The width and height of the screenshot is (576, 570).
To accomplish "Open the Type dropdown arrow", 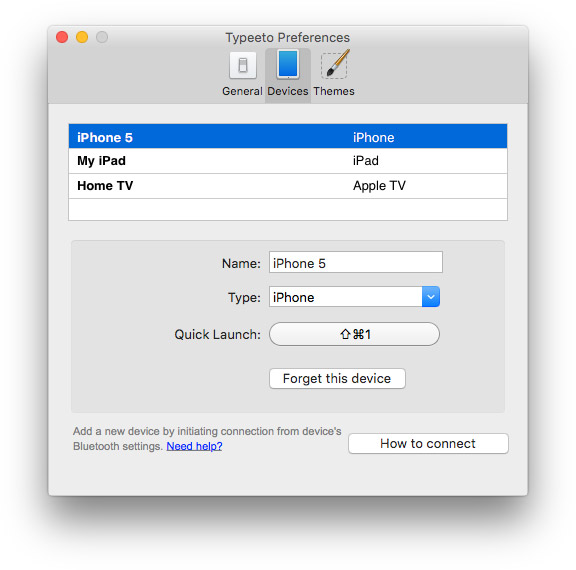I will click(x=431, y=297).
